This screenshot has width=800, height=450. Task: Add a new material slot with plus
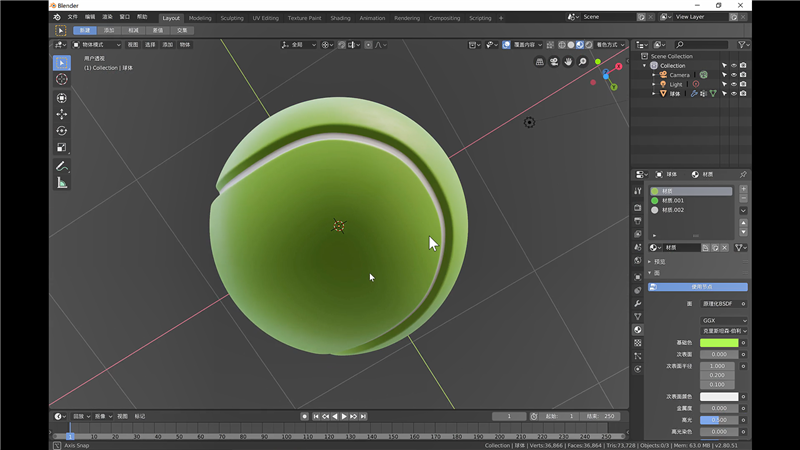click(x=743, y=189)
